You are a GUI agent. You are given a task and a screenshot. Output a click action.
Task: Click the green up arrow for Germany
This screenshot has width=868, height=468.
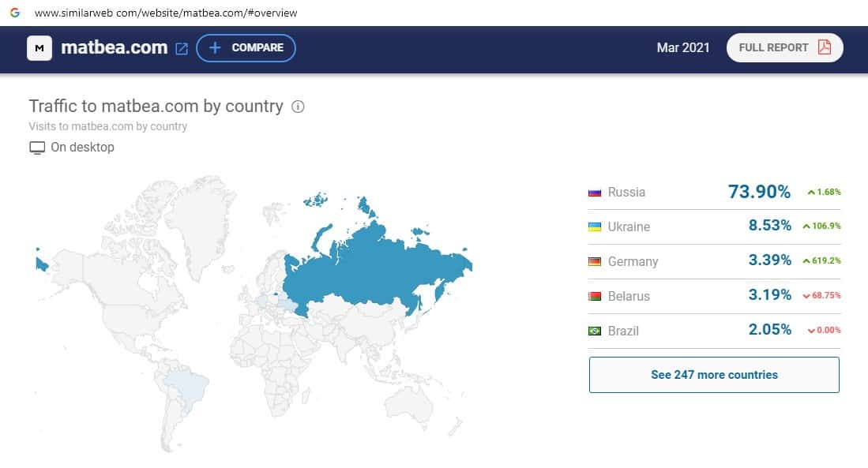(806, 261)
